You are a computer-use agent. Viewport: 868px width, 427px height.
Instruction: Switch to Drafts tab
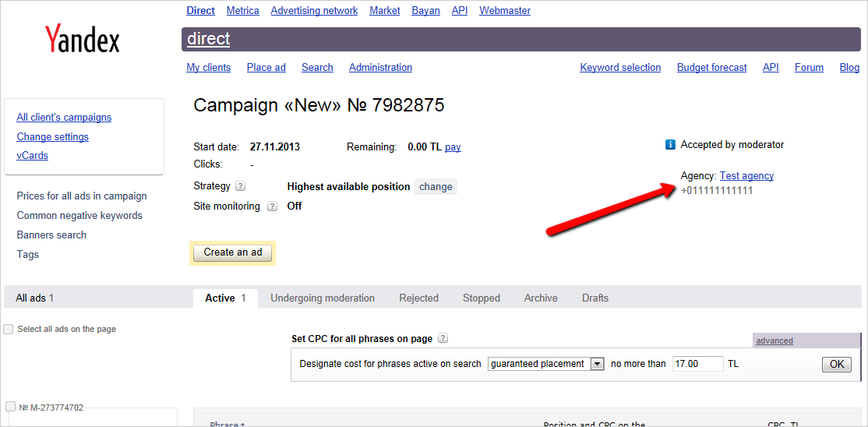pos(595,298)
